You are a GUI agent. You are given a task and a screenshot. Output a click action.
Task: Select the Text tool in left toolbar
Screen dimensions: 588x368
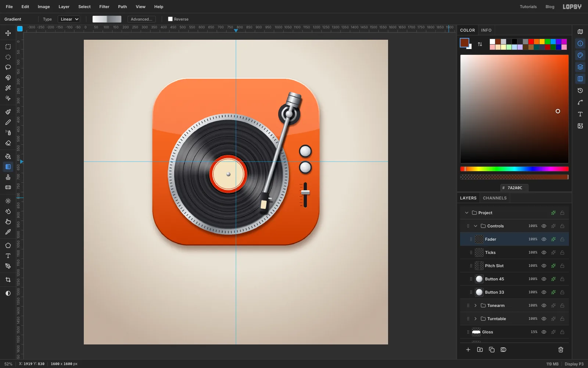click(8, 256)
